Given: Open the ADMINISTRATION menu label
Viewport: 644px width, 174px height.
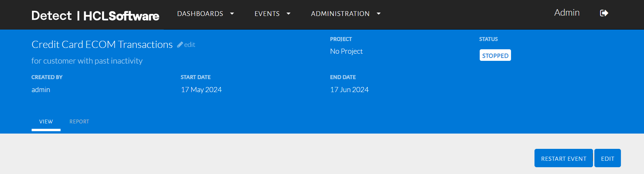Looking at the screenshot, I should click(x=340, y=14).
